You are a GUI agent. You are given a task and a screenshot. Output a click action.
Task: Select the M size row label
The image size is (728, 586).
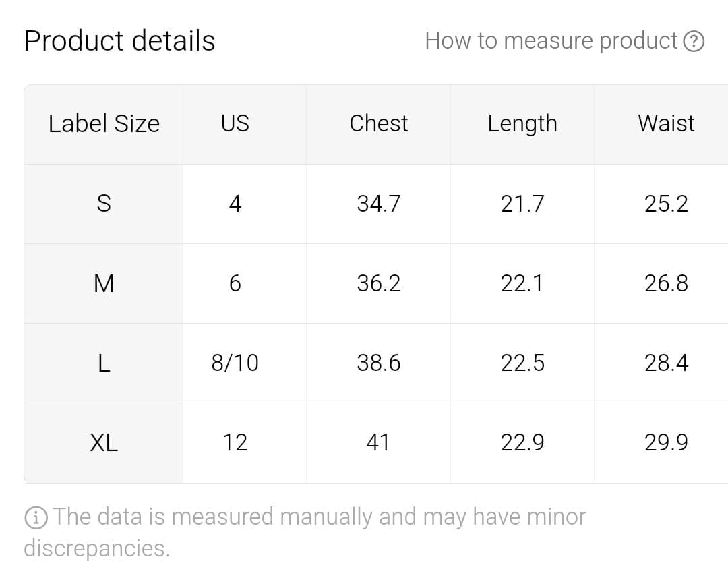104,283
